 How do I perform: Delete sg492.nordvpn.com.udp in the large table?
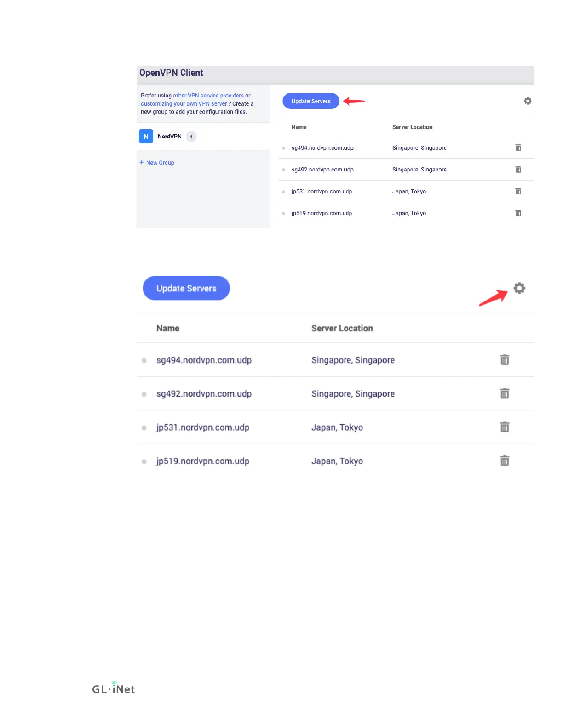click(505, 393)
